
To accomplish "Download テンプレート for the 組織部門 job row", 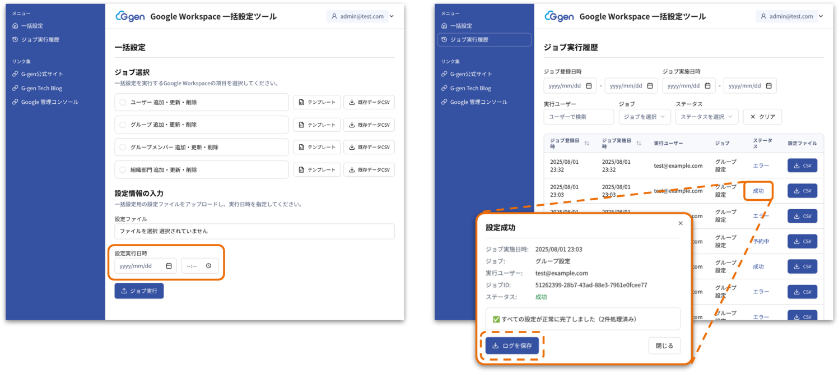I will tap(317, 170).
